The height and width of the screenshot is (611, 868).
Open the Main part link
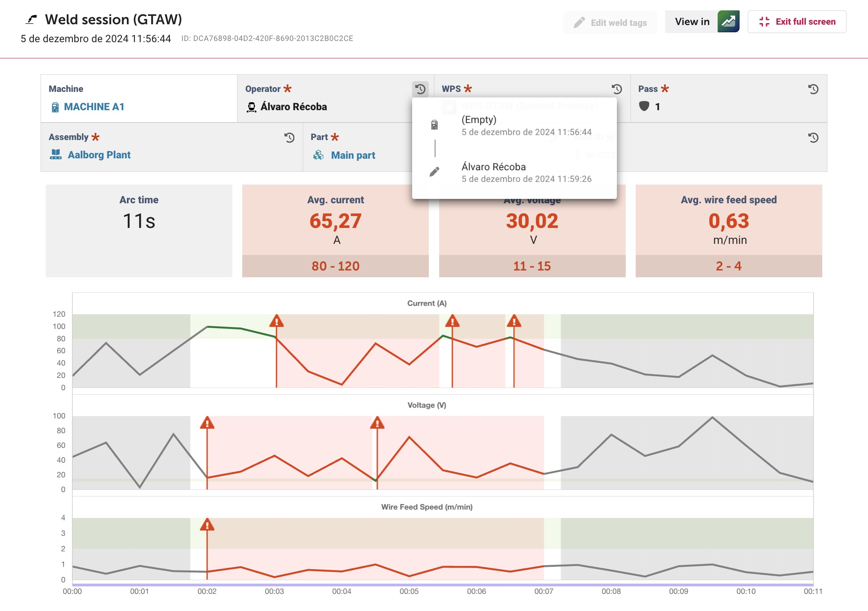coord(353,155)
